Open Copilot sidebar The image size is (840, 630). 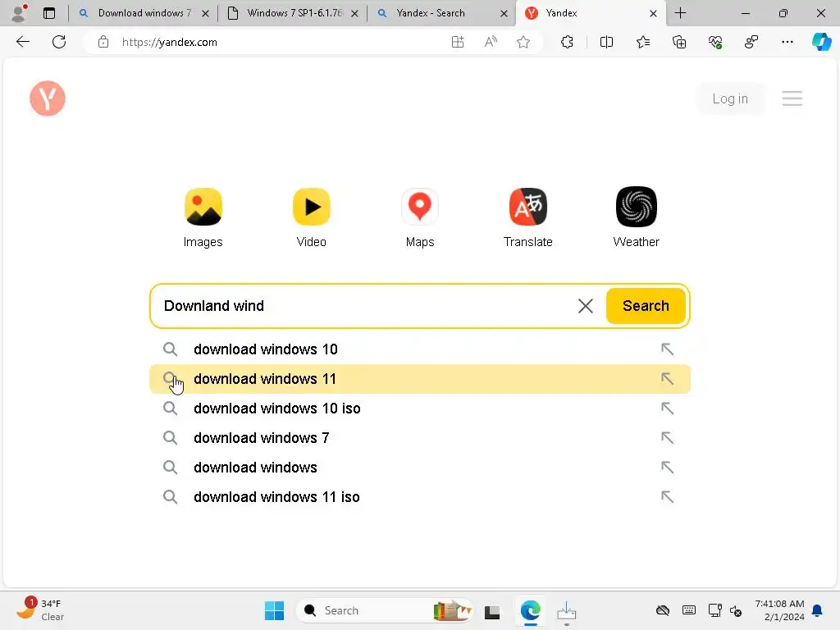coord(821,42)
